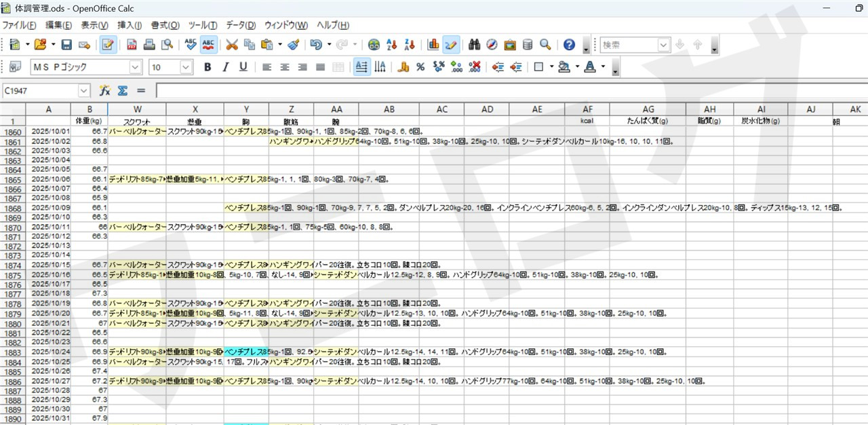Click the Cut scissors icon
Viewport: 868px width, 425px height.
[x=232, y=45]
